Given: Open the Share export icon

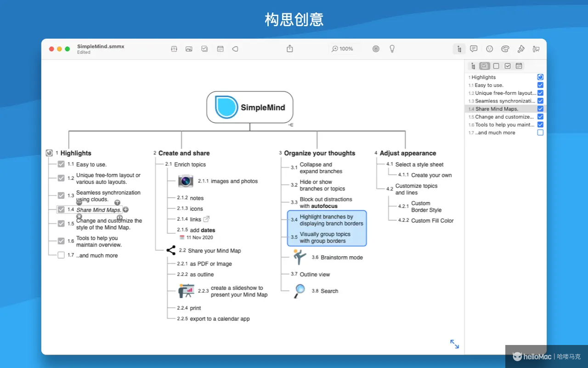Looking at the screenshot, I should pos(290,48).
